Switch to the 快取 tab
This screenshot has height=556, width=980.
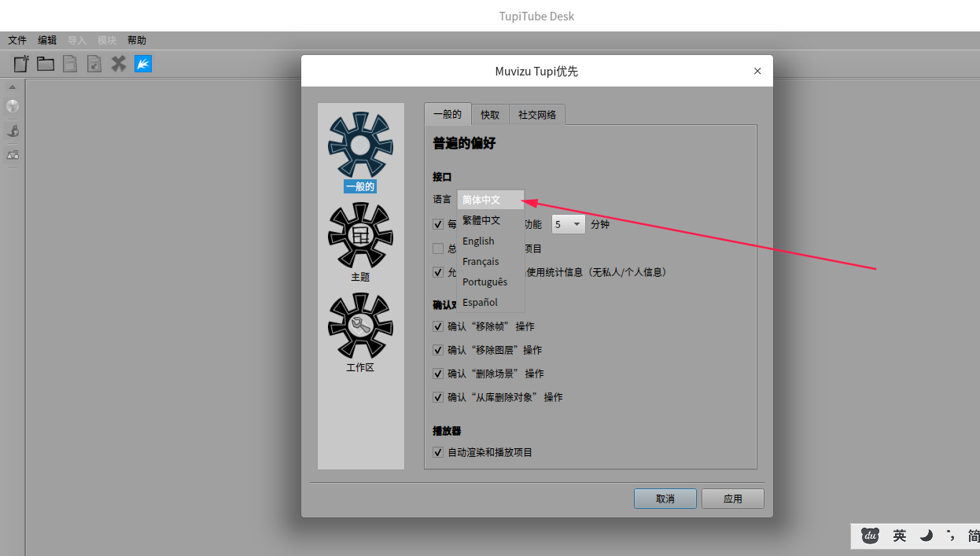tap(490, 115)
